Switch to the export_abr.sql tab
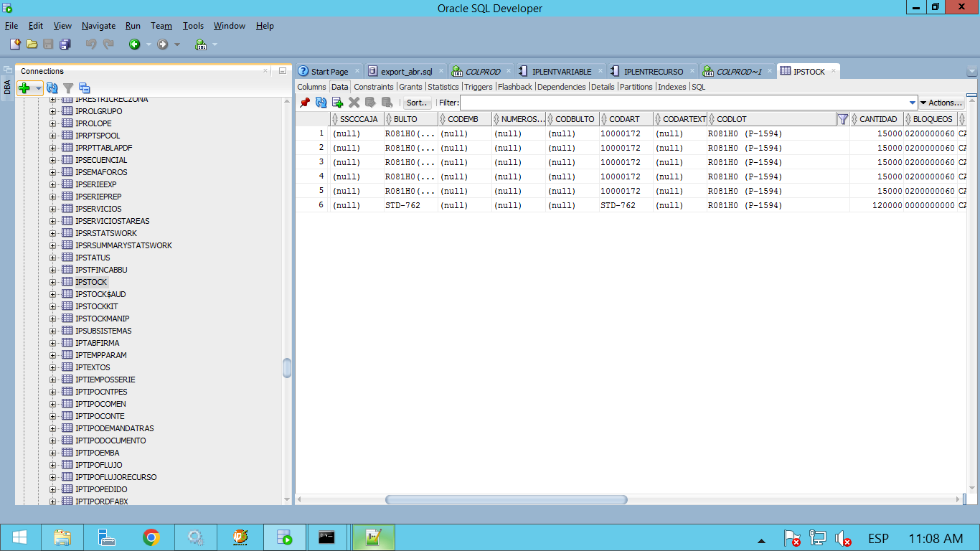The height and width of the screenshot is (551, 980). click(x=406, y=72)
